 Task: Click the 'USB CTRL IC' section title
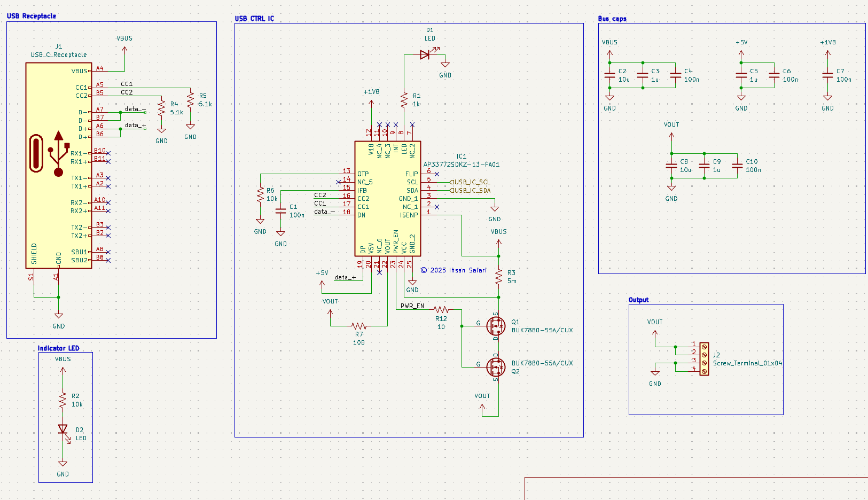tap(254, 19)
